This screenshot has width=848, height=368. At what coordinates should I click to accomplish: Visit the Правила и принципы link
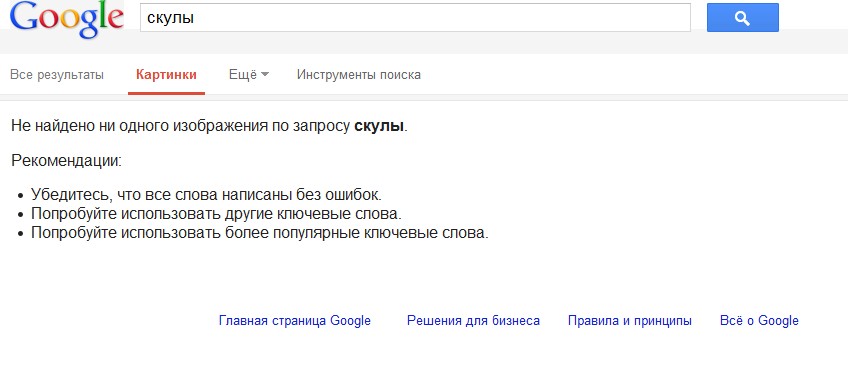click(x=630, y=321)
